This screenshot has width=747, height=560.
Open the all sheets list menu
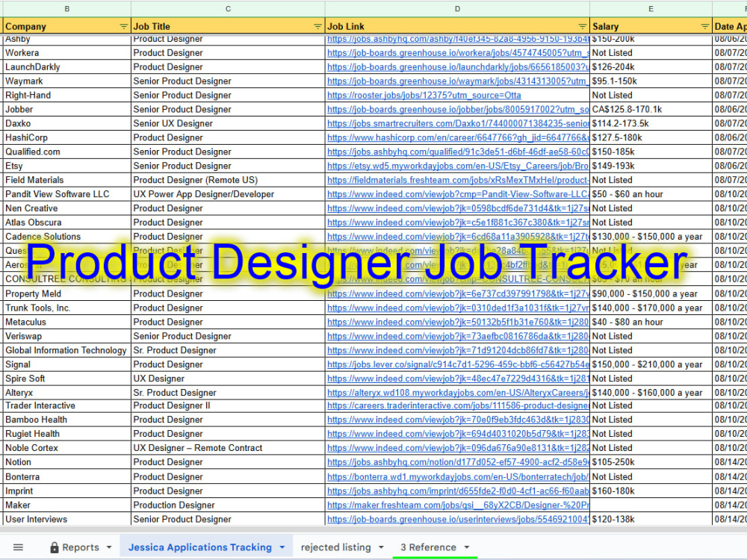point(18,547)
